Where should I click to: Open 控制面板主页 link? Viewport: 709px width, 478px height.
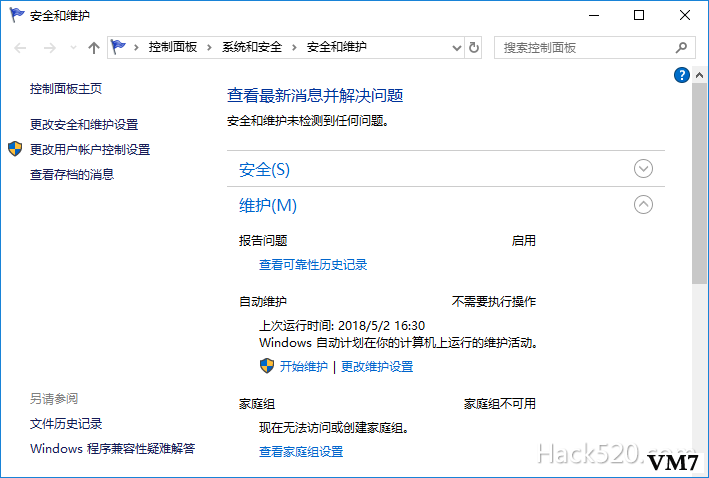(66, 89)
